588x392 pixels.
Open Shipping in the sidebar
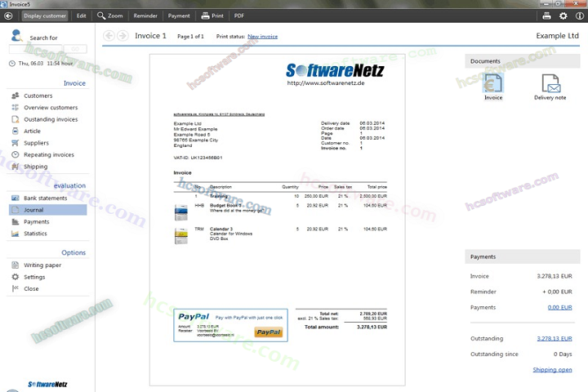pos(36,167)
